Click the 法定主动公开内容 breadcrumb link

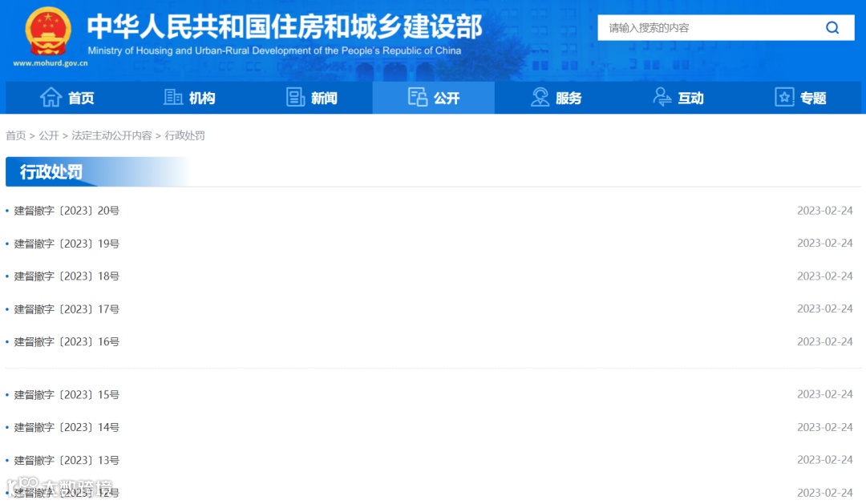(111, 135)
